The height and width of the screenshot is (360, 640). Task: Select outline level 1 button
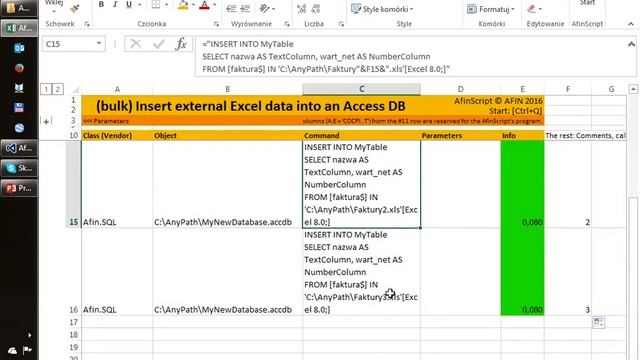46,89
